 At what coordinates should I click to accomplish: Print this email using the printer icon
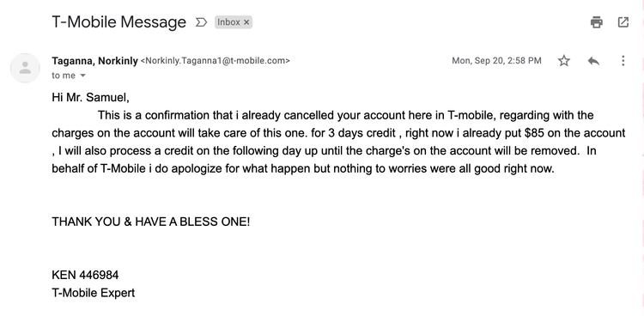tap(597, 22)
